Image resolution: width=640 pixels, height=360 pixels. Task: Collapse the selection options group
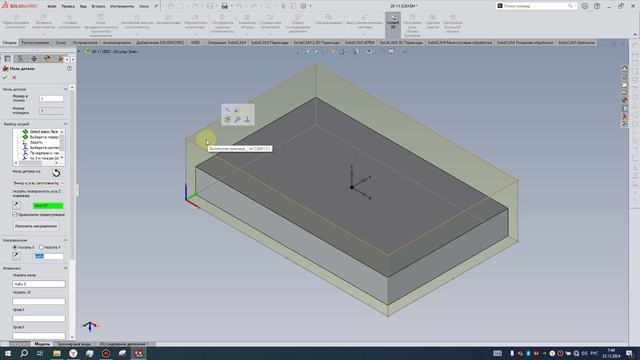click(x=66, y=124)
